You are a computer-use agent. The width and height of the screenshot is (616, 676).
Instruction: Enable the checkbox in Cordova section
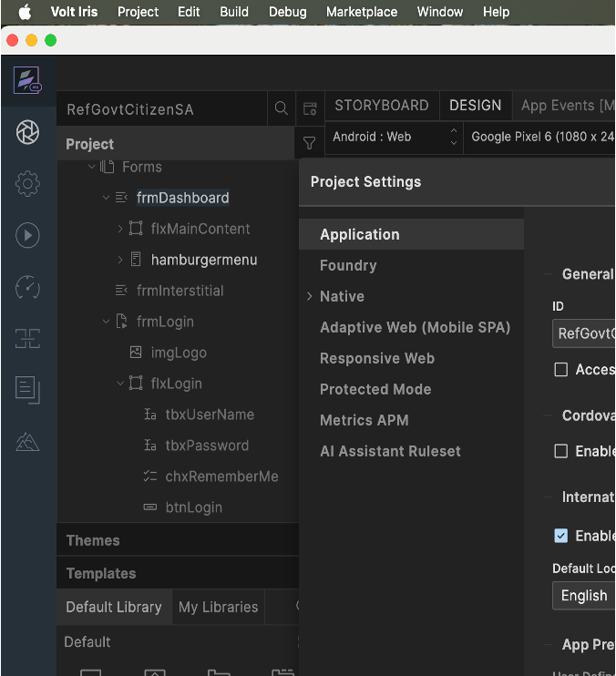pyautogui.click(x=561, y=451)
